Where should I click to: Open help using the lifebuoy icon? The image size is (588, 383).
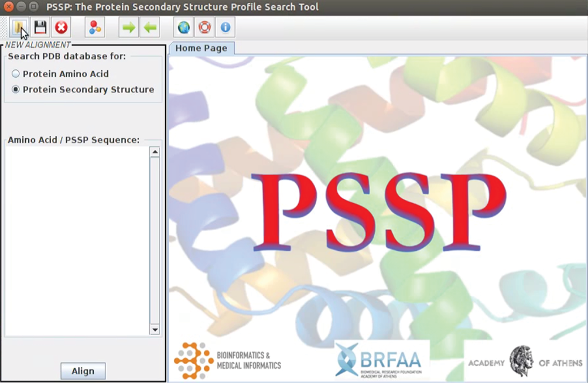click(x=204, y=27)
